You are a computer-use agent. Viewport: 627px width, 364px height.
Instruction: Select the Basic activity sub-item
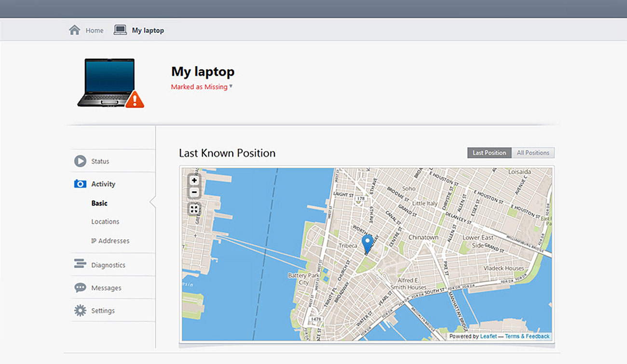pyautogui.click(x=99, y=203)
